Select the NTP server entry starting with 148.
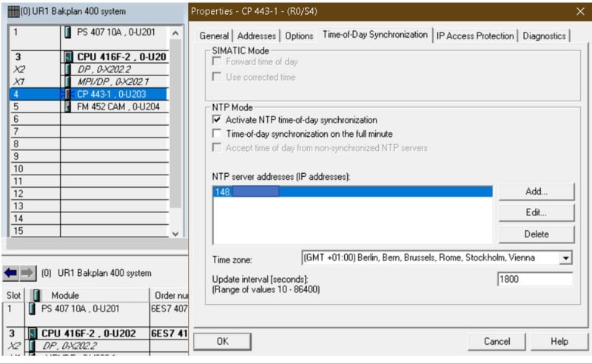This screenshot has width=592, height=364. point(353,192)
